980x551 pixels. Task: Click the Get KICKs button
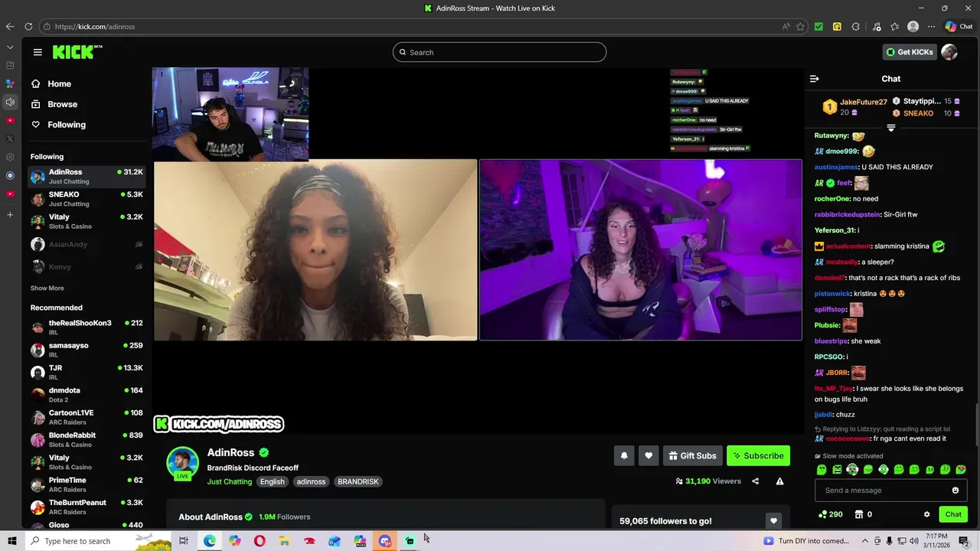pyautogui.click(x=910, y=52)
